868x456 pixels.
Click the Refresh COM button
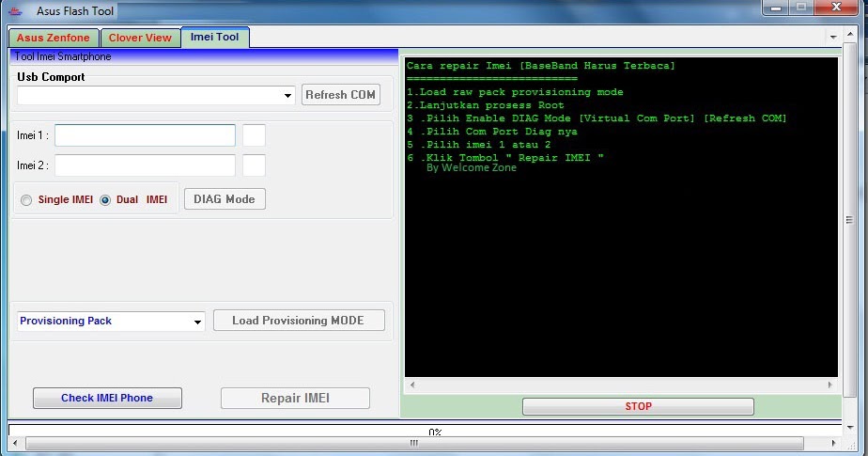[341, 95]
